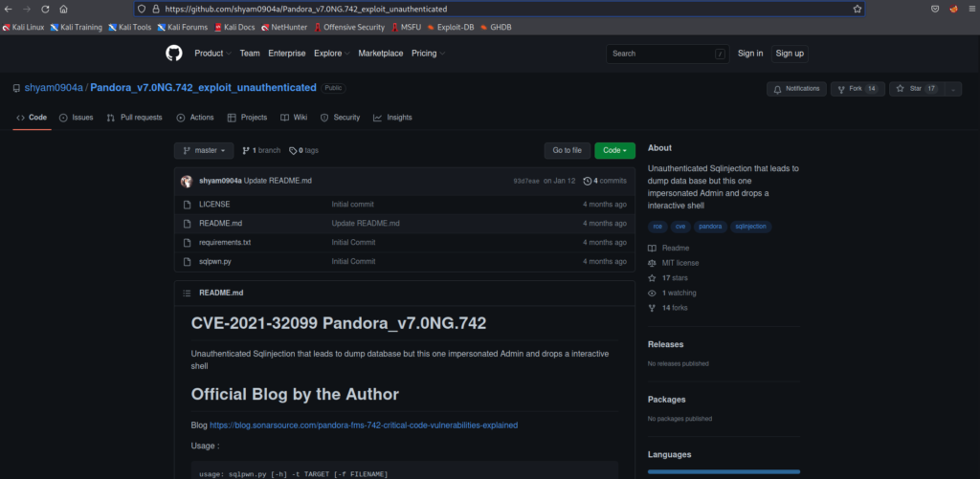980x479 pixels.
Task: Open Marketplace in the header
Action: 381,54
